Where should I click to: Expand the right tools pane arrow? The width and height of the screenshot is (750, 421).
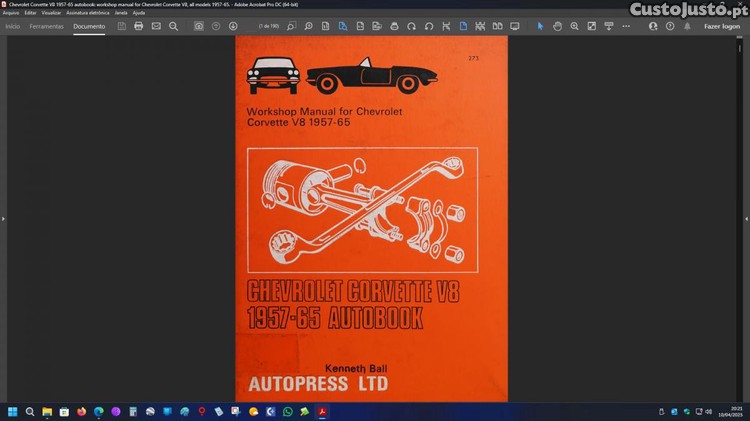click(x=745, y=218)
